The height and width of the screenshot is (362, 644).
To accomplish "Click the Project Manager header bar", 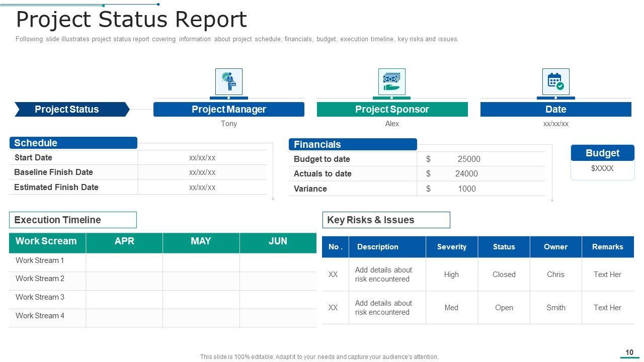I will pyautogui.click(x=229, y=109).
